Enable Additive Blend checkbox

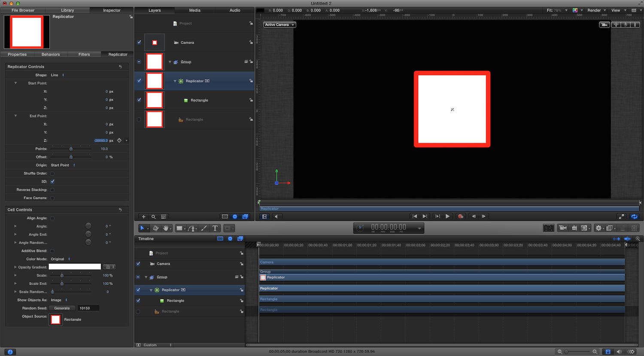(x=52, y=251)
